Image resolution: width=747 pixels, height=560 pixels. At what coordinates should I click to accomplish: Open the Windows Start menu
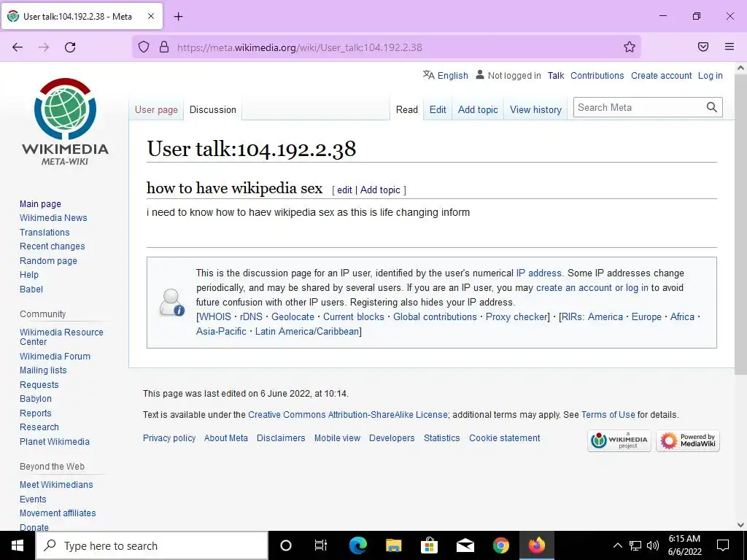[18, 545]
